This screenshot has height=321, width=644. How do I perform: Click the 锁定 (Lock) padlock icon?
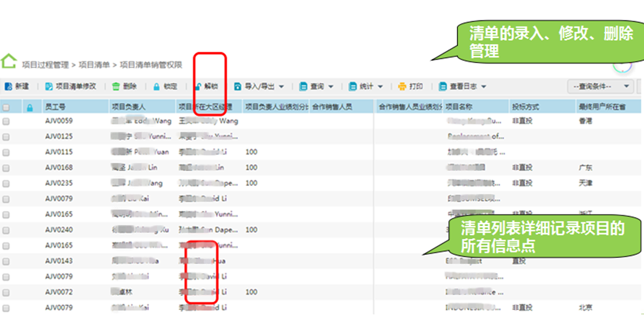157,87
